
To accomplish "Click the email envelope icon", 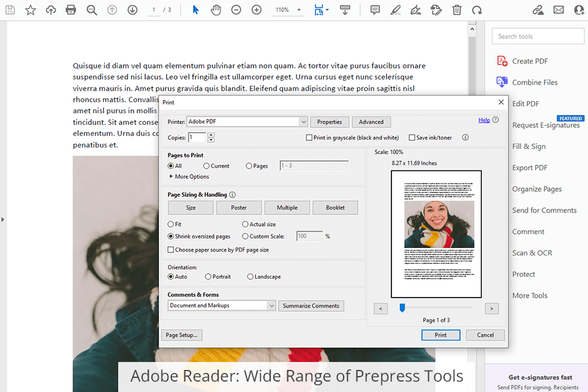I will 559,10.
